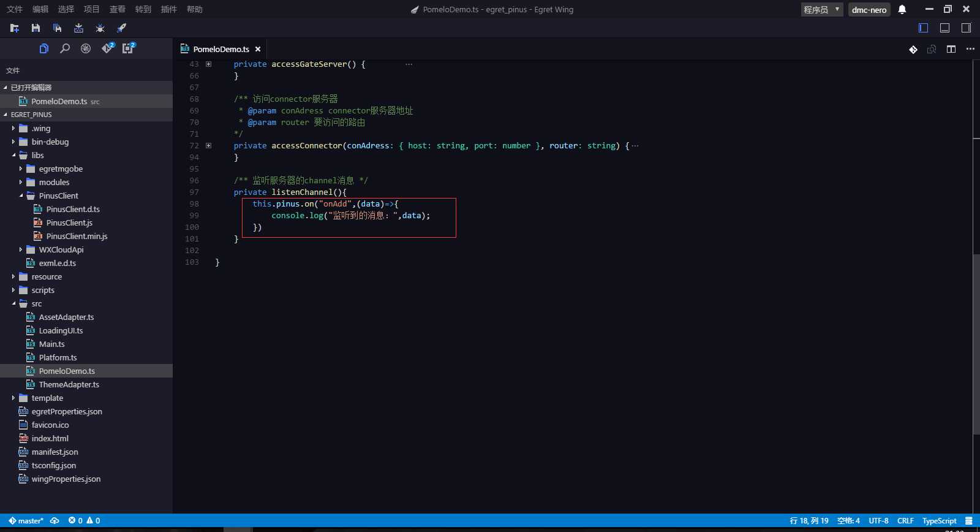Click the collapsed code ellipsis after accessGateServer
This screenshot has height=532, width=980.
pyautogui.click(x=409, y=64)
